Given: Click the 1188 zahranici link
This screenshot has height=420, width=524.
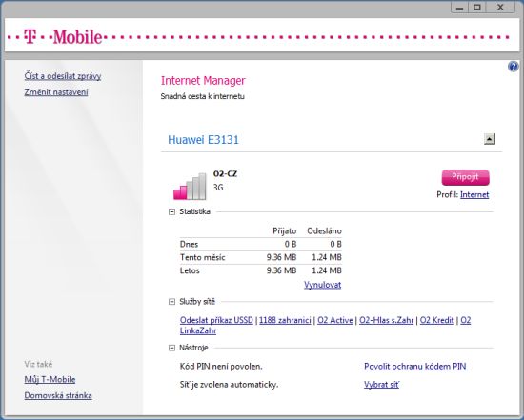Looking at the screenshot, I should pos(285,320).
